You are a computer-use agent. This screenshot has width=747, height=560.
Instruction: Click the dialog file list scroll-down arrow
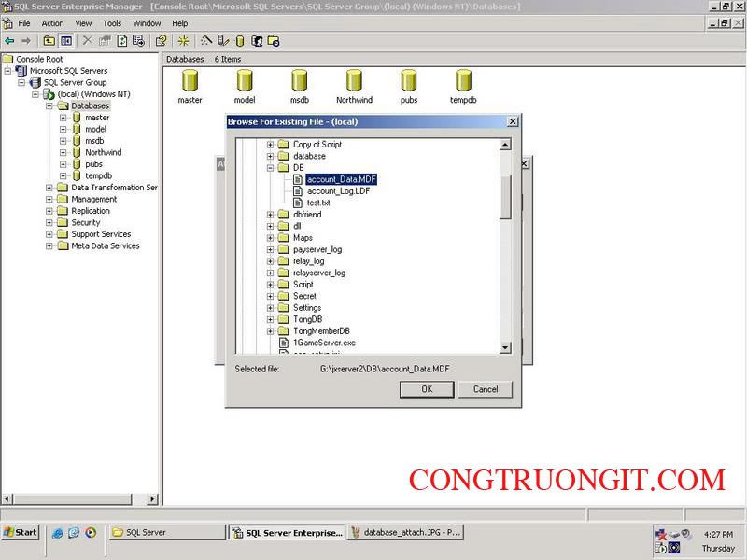coord(505,348)
